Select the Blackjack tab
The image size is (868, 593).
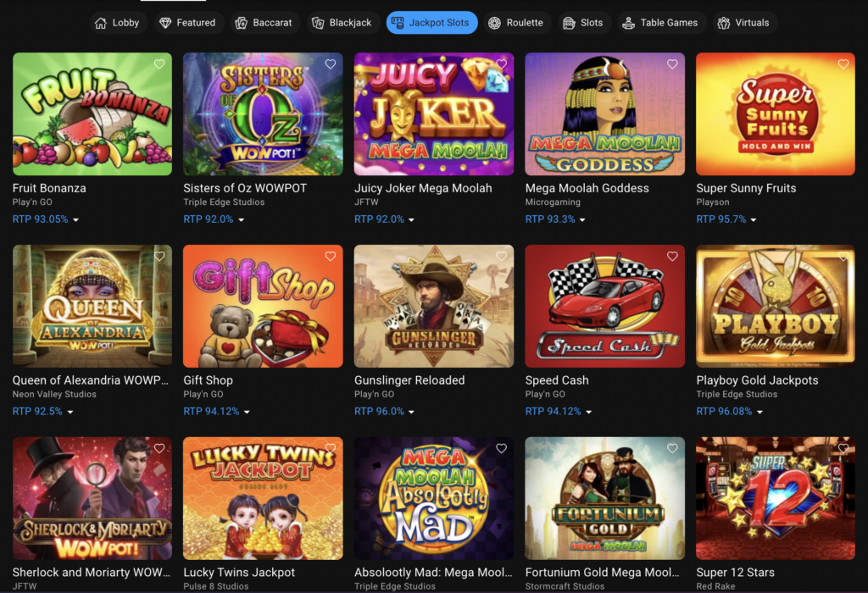(x=342, y=23)
